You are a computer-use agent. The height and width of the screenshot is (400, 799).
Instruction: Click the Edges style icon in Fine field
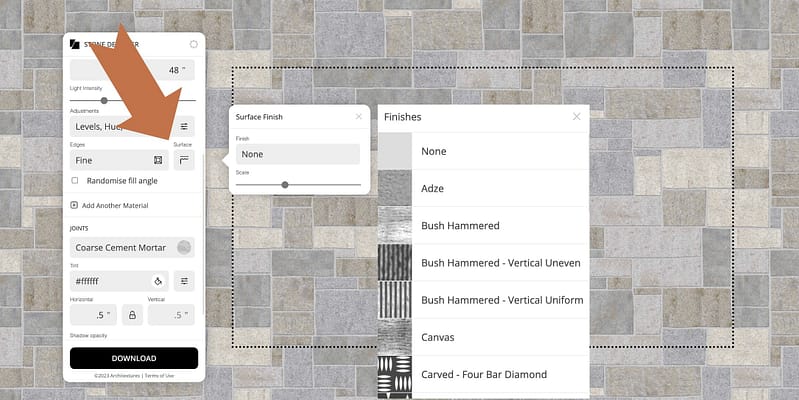157,160
